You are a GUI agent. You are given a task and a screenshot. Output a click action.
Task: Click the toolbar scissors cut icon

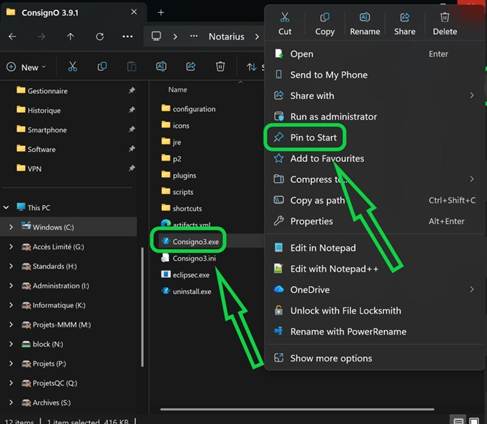tap(72, 67)
